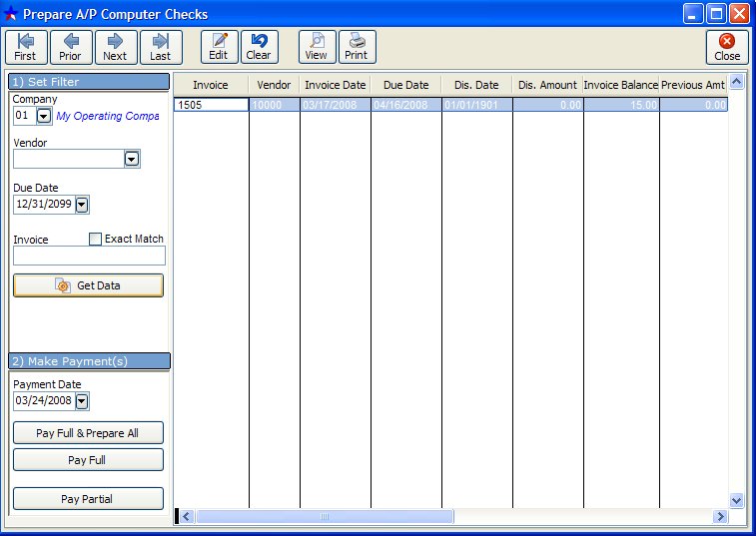Select invoice cell 1505
756x536 pixels.
click(211, 105)
